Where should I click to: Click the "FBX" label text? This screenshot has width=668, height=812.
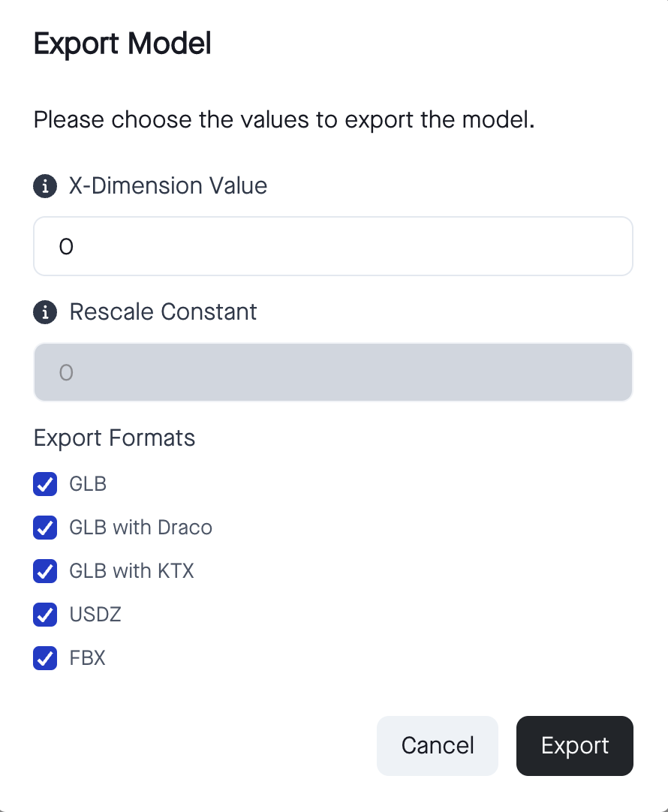(x=87, y=658)
